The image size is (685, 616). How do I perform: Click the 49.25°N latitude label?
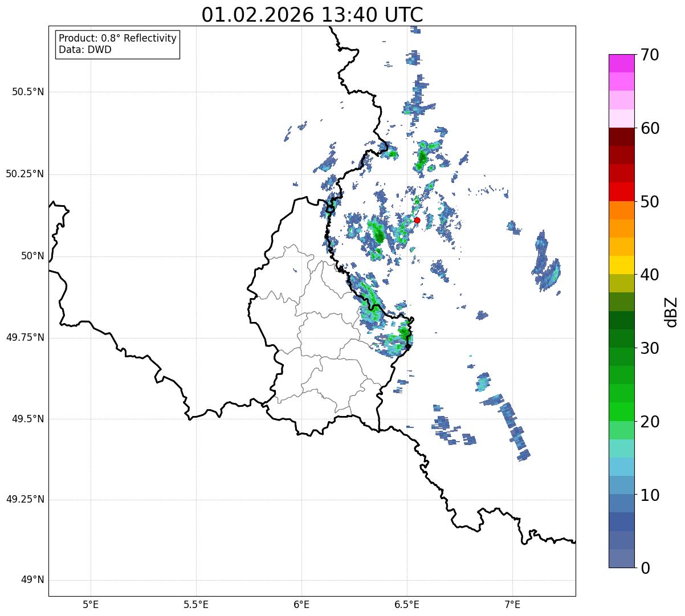[x=25, y=500]
